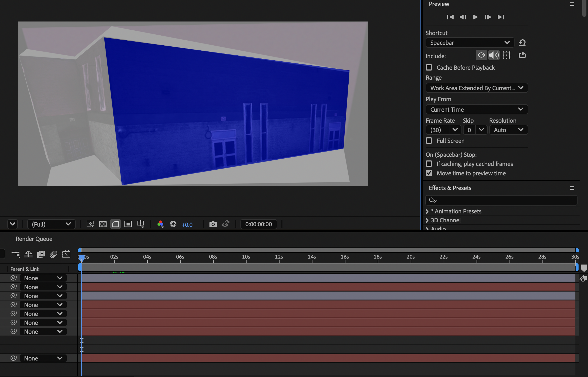This screenshot has width=588, height=377.
Task: Open the mini-flowchart icon in timeline toolbar
Action: tap(16, 254)
